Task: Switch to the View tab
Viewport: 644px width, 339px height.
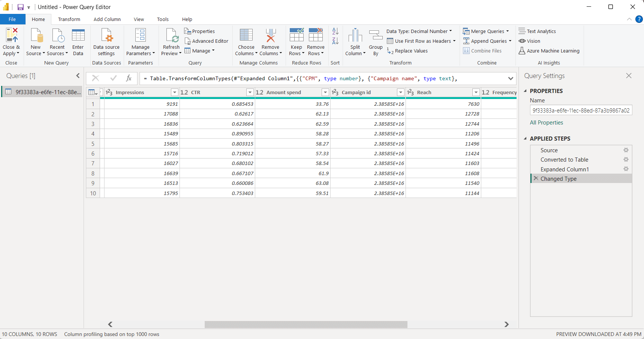Action: [x=139, y=19]
